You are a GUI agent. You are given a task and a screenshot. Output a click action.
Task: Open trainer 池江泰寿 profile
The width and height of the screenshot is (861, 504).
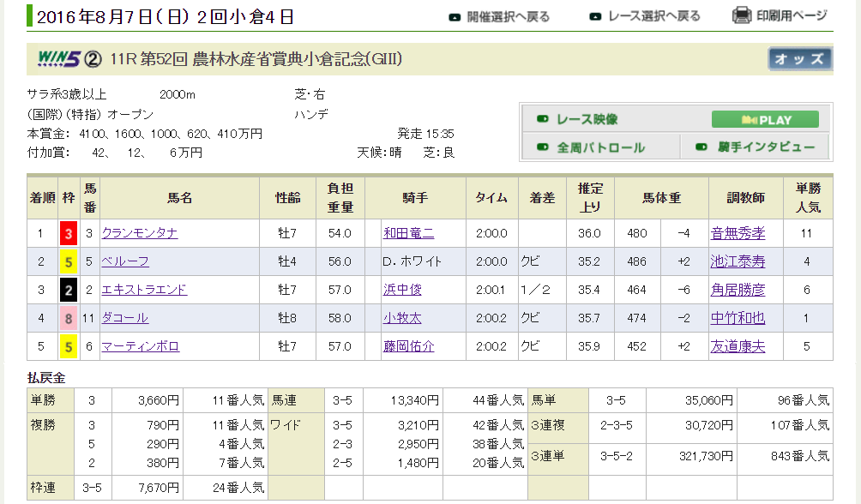coord(738,262)
